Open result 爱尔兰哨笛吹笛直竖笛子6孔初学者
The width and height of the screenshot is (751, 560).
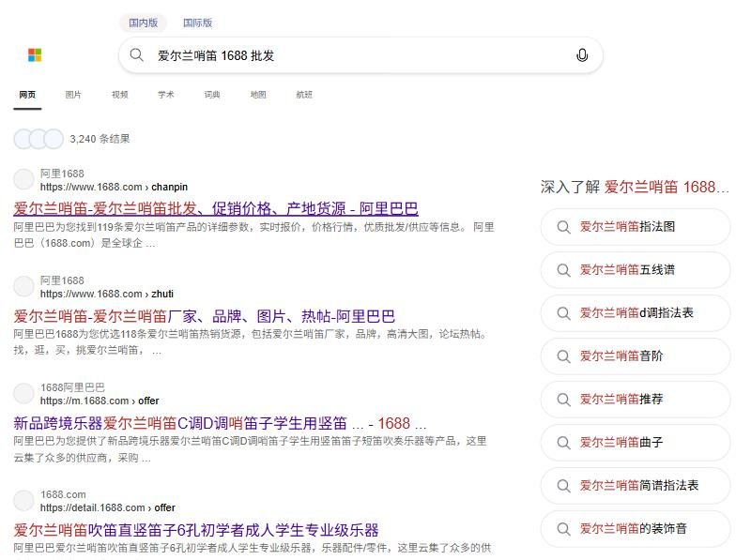click(196, 530)
